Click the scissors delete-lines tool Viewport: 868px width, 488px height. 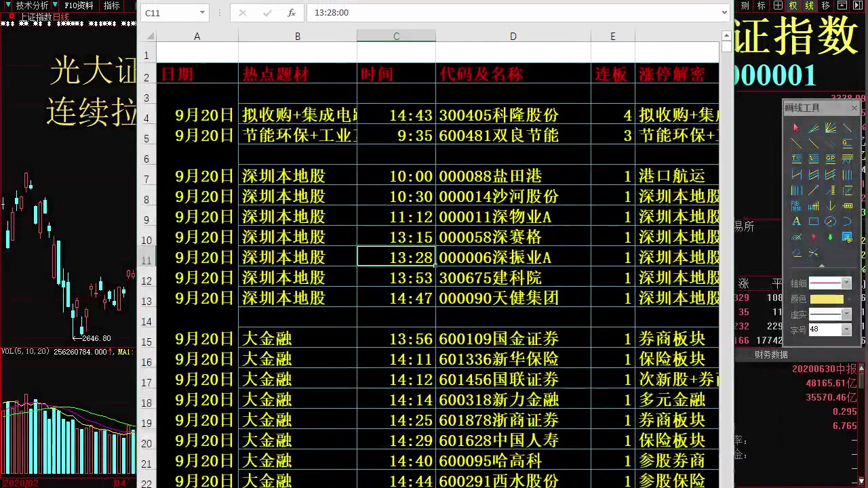point(814,252)
